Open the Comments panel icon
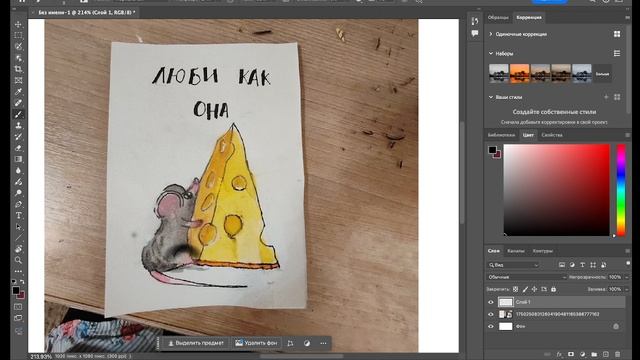Viewport: 640px width, 360px height. pyautogui.click(x=475, y=33)
